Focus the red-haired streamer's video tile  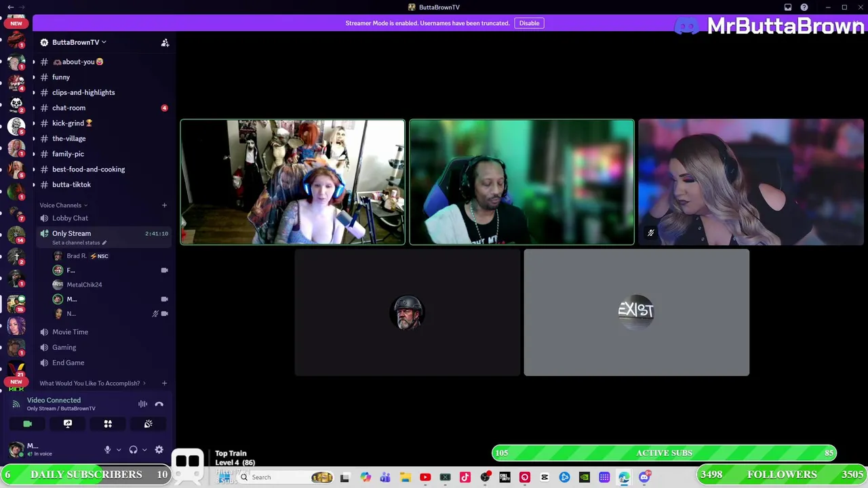(292, 182)
